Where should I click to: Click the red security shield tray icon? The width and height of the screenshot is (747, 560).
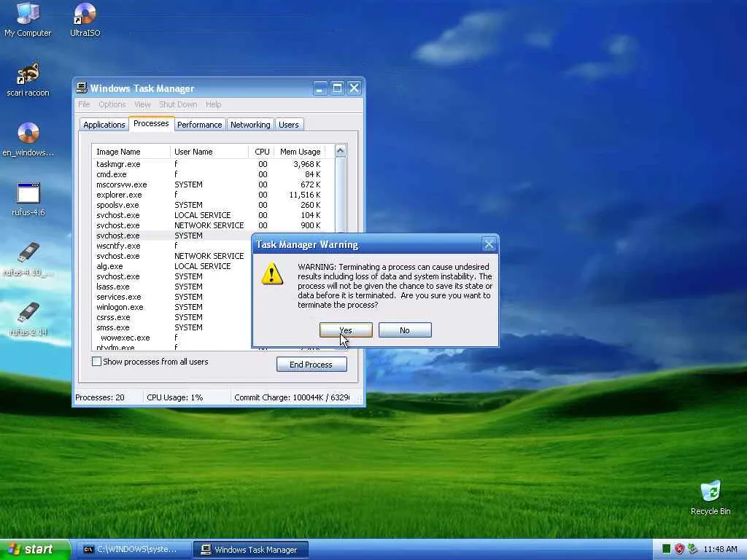pyautogui.click(x=679, y=549)
